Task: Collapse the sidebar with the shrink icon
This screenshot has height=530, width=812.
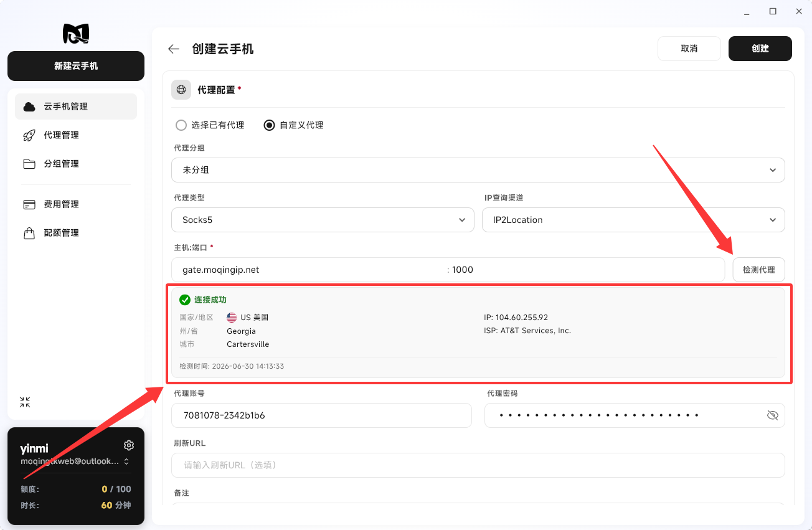Action: click(x=25, y=402)
